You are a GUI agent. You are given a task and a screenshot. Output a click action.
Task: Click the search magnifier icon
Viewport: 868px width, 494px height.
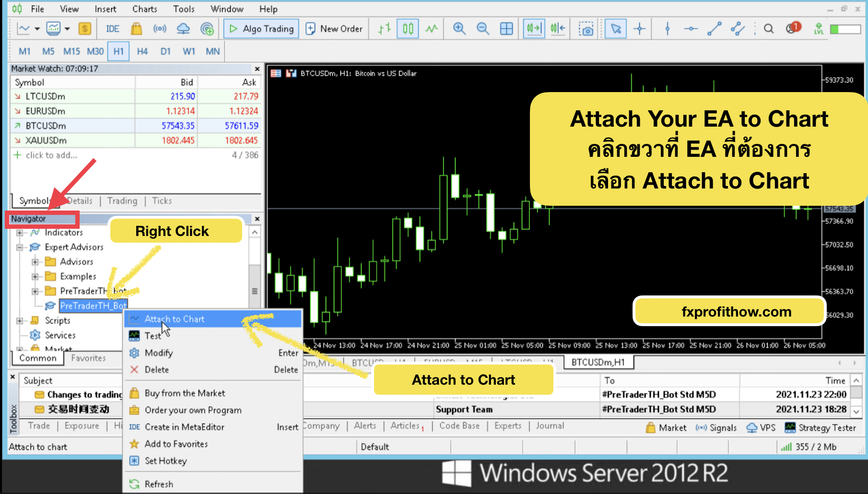coord(769,29)
